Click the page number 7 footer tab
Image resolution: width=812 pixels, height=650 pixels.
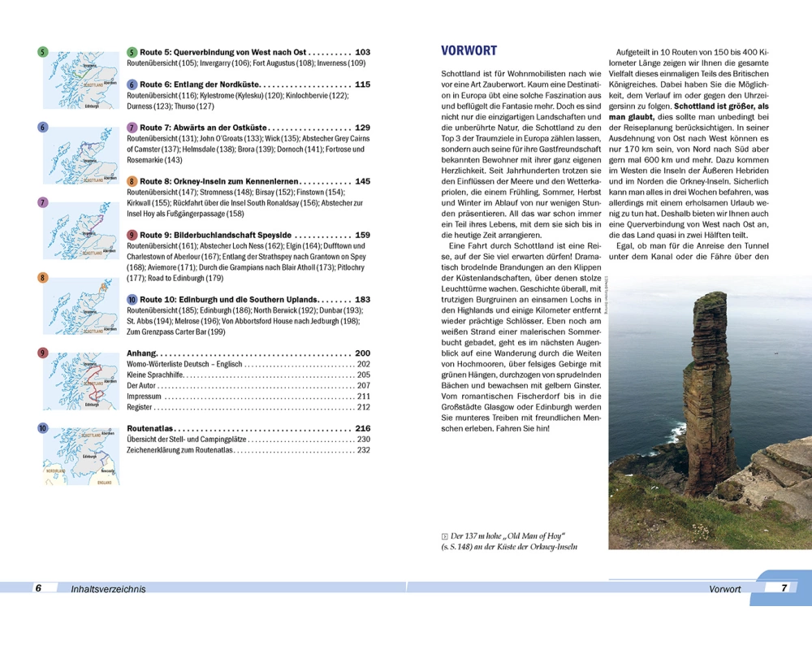[784, 588]
